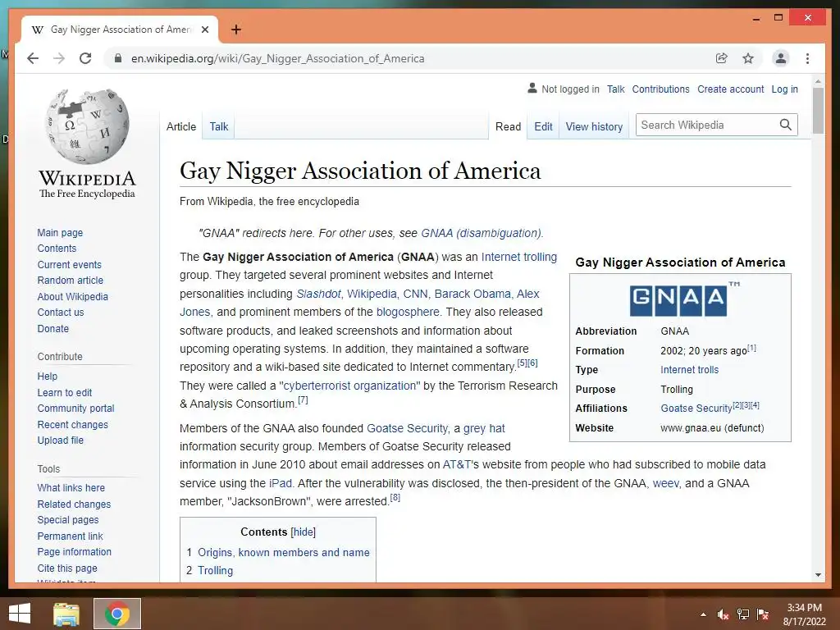Jump to the Trolling section in Contents
840x630 pixels.
point(216,571)
